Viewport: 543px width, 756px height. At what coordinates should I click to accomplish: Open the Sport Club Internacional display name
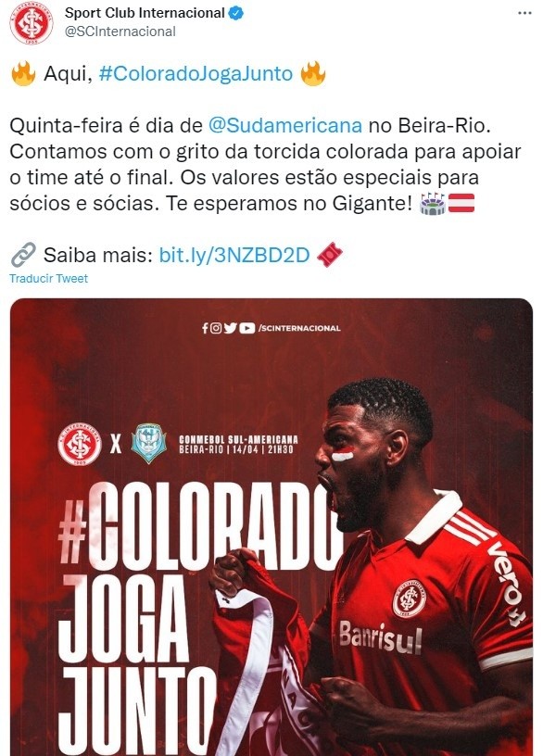click(145, 13)
